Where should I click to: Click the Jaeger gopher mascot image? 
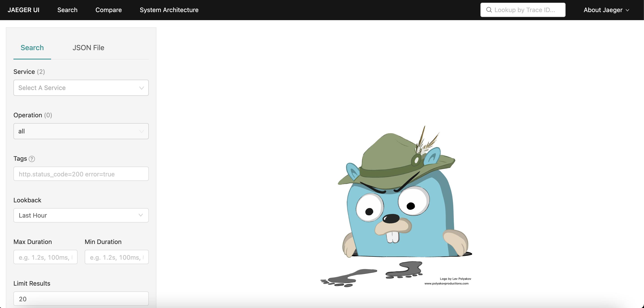tap(396, 206)
